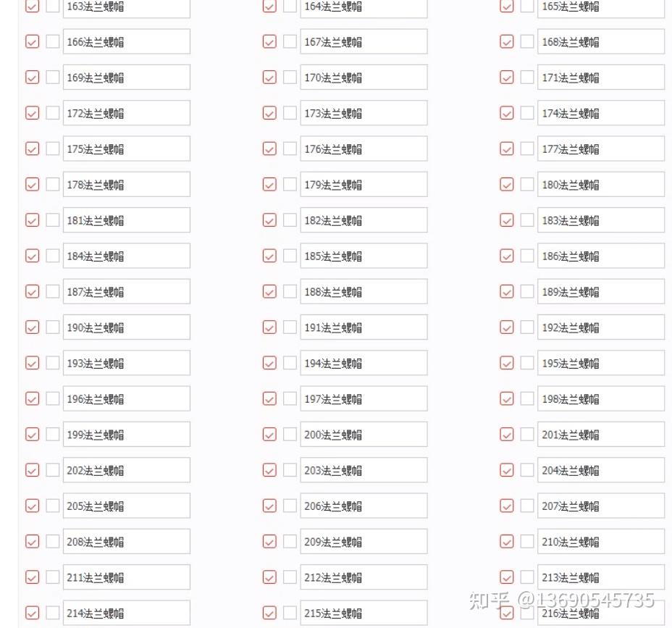Check the empty box next to 169法兰螺帽
Viewport: 672px width, 628px height.
pos(53,78)
